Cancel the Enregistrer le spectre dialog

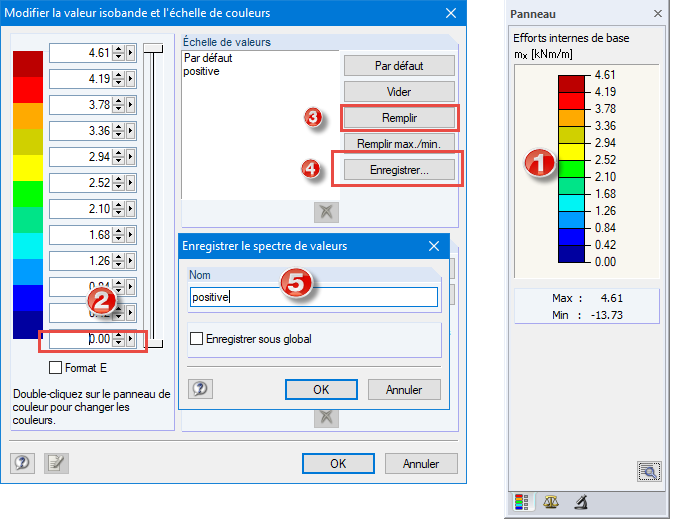(x=404, y=390)
